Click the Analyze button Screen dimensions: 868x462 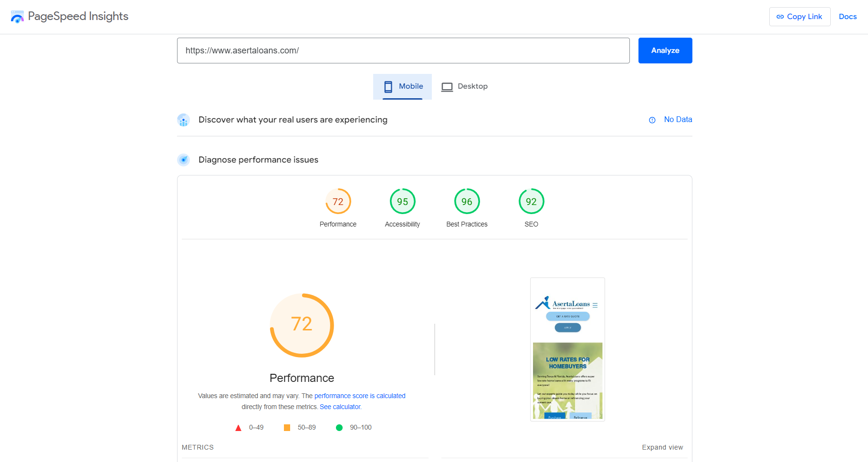(x=665, y=51)
